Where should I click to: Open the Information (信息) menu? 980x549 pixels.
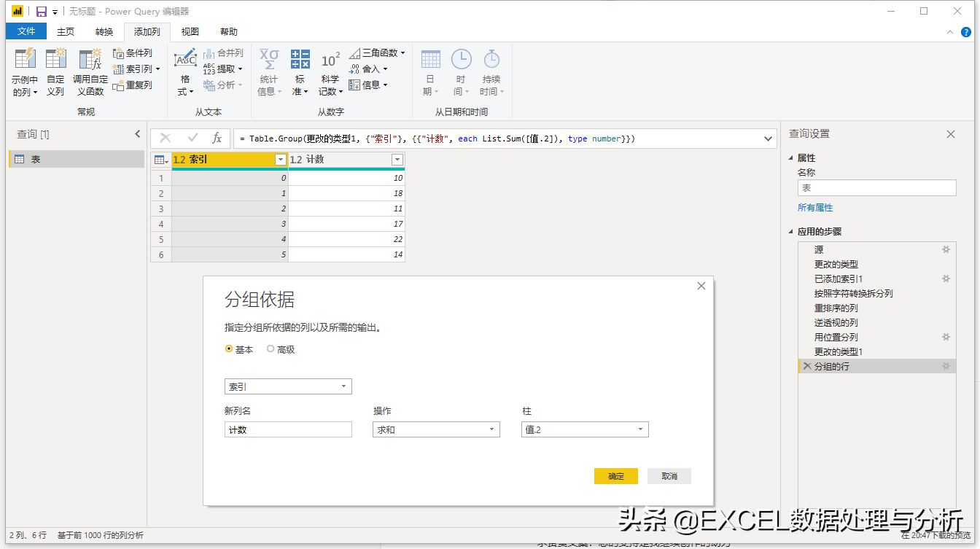click(x=368, y=85)
